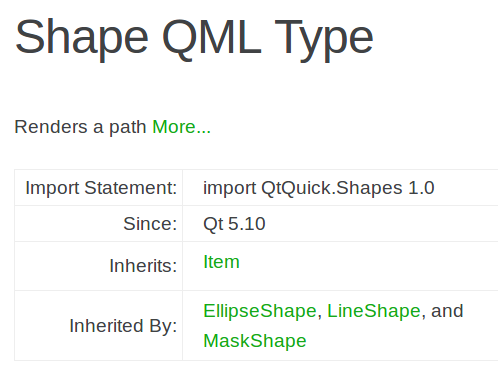Open the LineShape type link
This screenshot has height=389, width=498.
(x=374, y=311)
